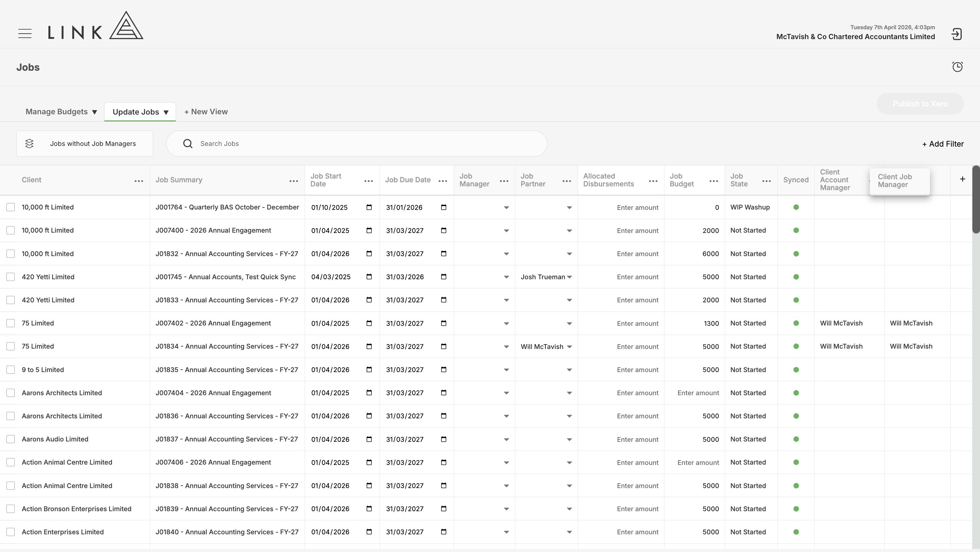Open start date calendar for J01834
This screenshot has height=552, width=980.
(369, 346)
